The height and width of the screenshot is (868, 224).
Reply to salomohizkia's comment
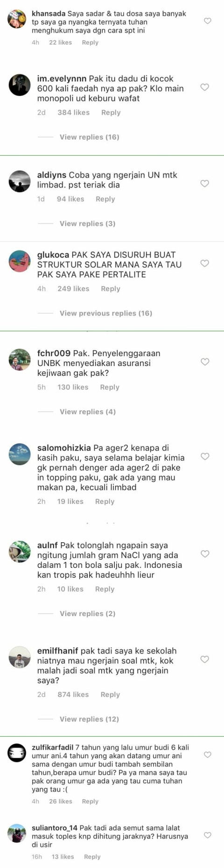pos(105,502)
